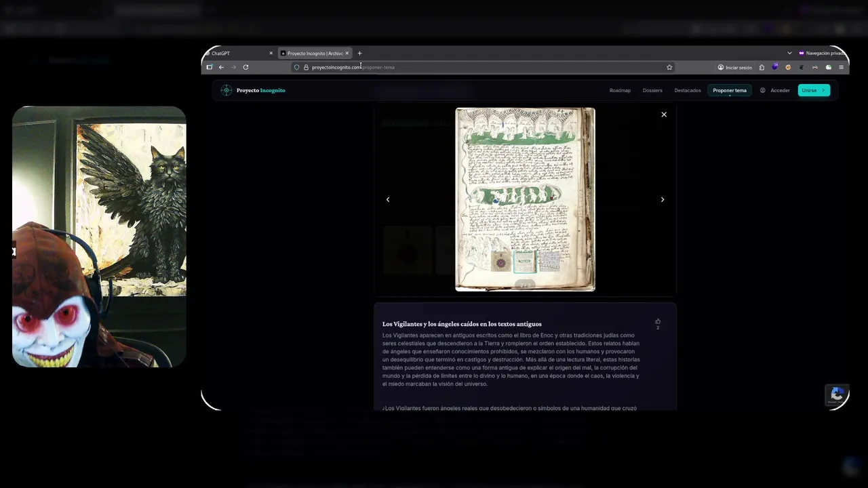Select the highlighted middle thumbnail in the lightbox
This screenshot has height=488, width=868.
coord(525,262)
